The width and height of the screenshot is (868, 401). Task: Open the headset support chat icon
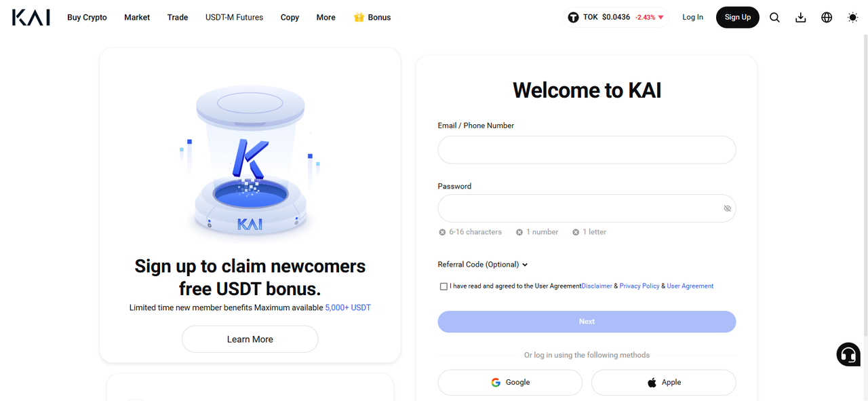pos(848,354)
